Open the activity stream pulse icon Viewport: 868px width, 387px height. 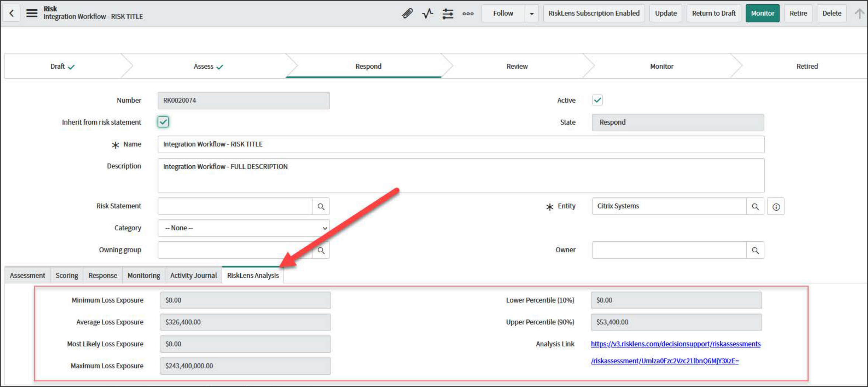(427, 14)
